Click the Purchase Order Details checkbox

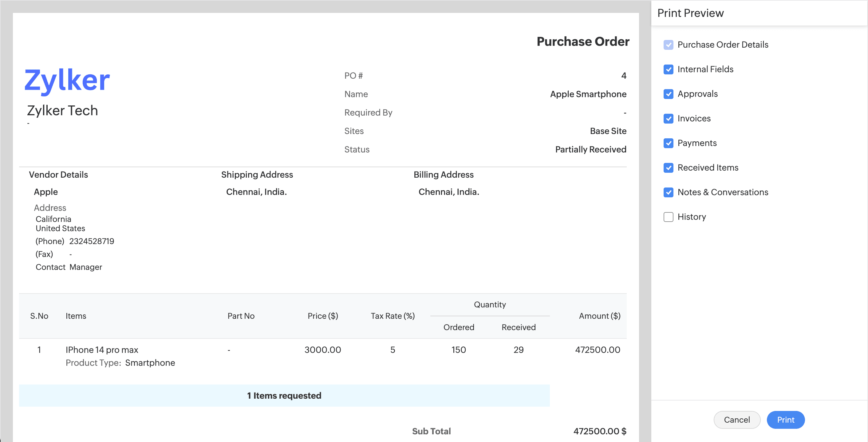click(x=668, y=45)
